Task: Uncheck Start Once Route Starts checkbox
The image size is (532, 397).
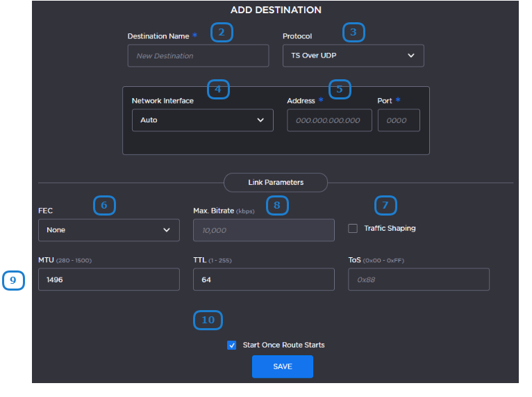Action: click(x=232, y=345)
